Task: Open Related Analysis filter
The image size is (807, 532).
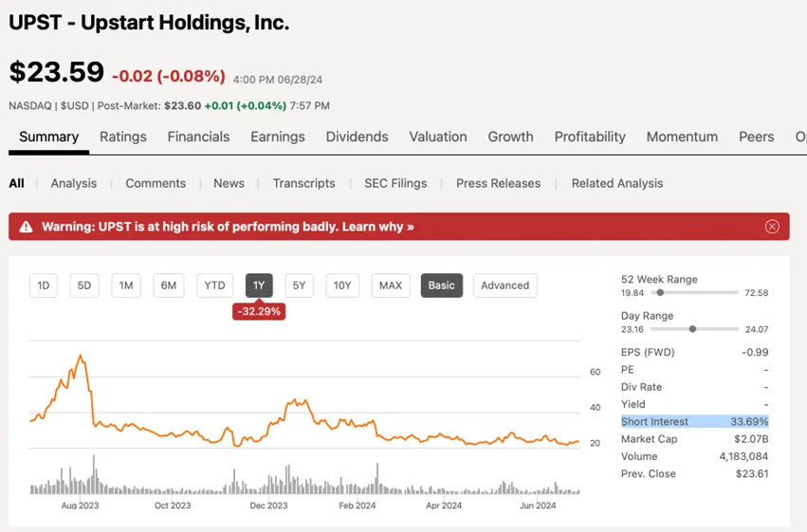Action: coord(617,183)
